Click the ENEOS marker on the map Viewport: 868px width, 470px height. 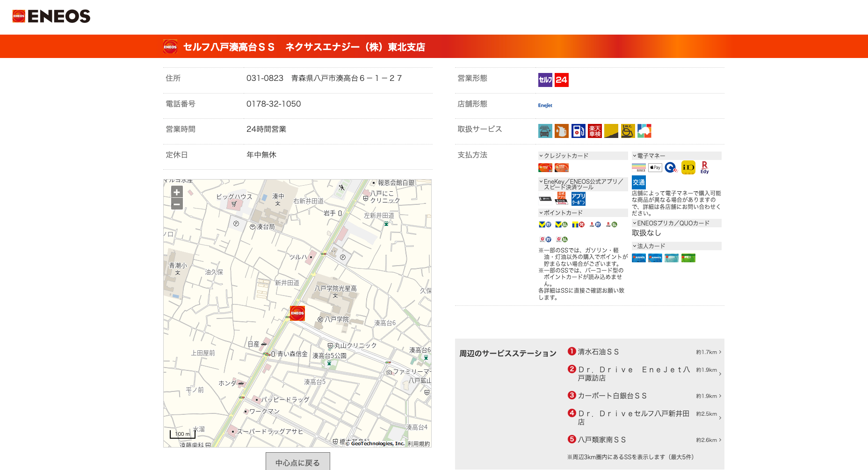[297, 313]
